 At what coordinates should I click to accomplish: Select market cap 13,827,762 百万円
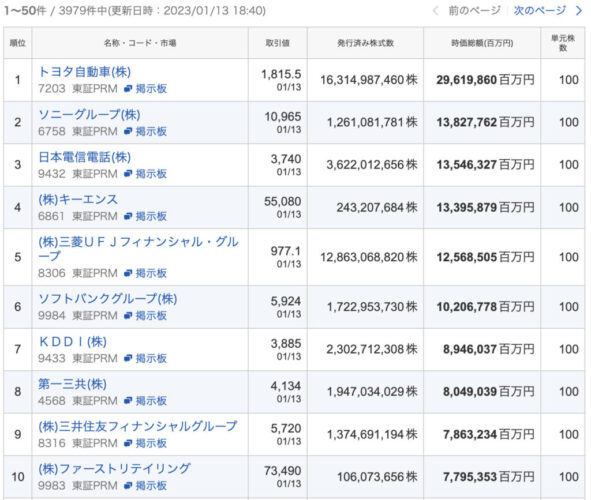(485, 122)
